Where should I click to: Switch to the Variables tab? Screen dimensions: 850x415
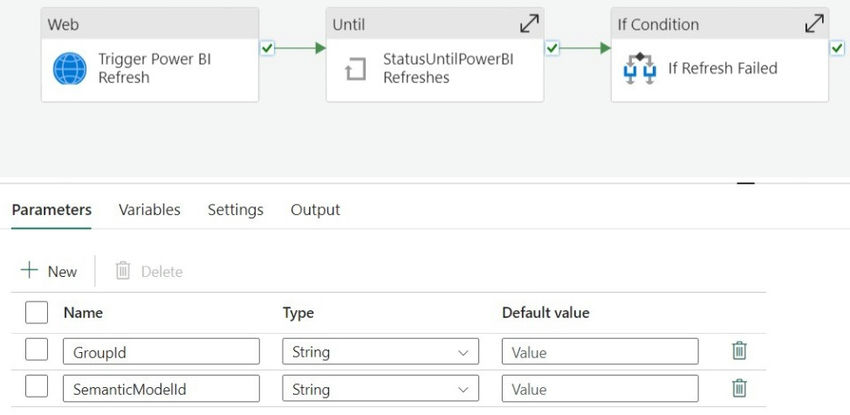pyautogui.click(x=149, y=210)
